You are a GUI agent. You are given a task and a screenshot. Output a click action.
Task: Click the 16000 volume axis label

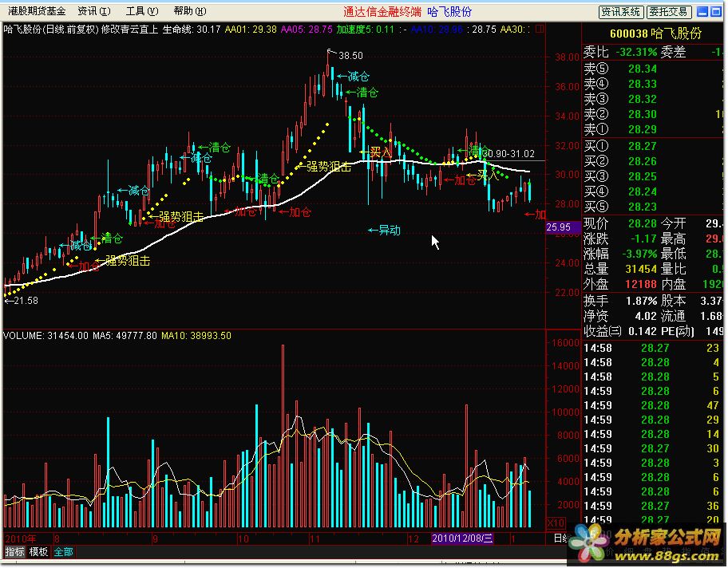pos(564,343)
